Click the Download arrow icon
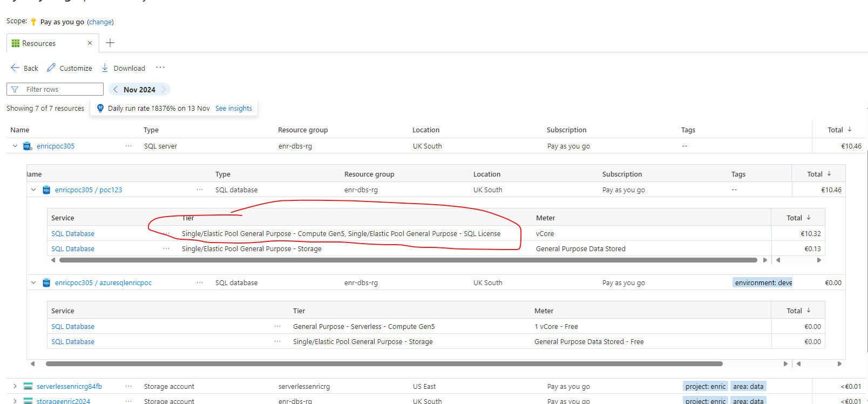Viewport: 868px width, 404px height. [x=105, y=68]
